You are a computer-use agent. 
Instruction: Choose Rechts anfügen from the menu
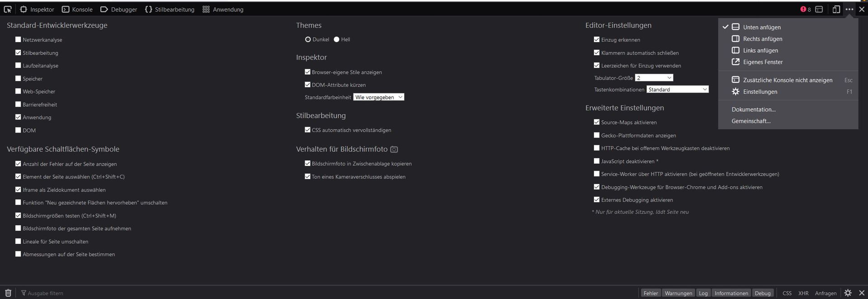pyautogui.click(x=762, y=39)
